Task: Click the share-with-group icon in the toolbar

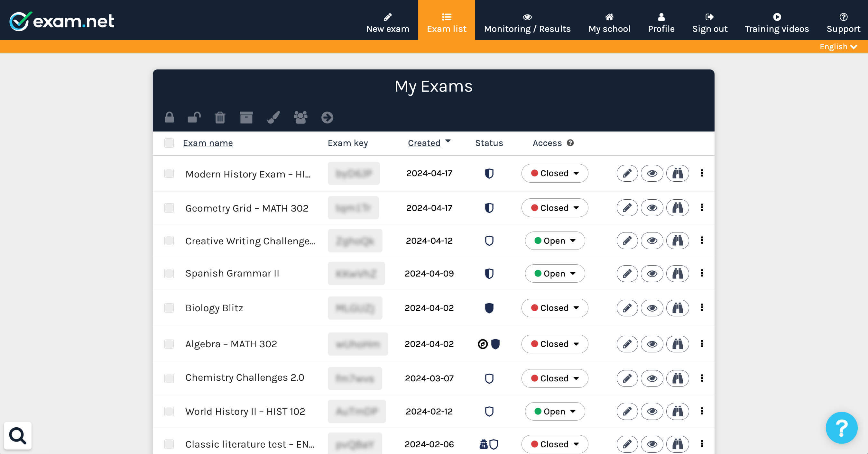Action: [x=300, y=118]
